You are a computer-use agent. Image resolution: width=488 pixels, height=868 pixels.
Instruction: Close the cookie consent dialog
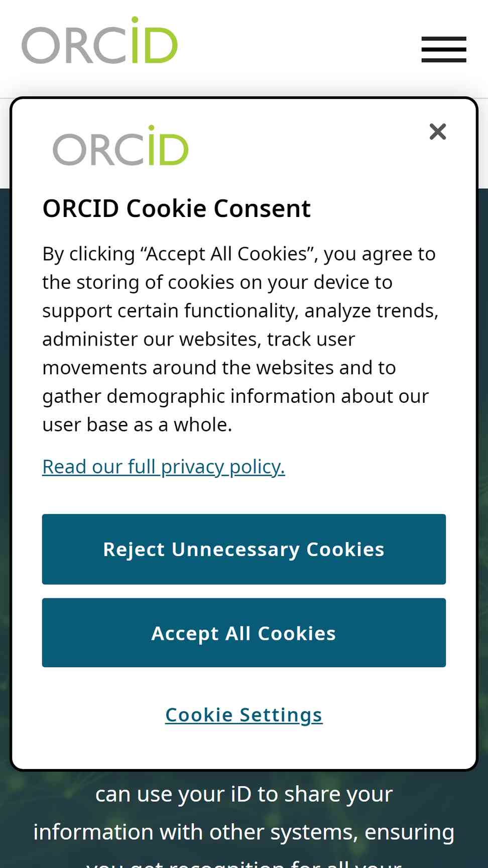[x=438, y=132]
